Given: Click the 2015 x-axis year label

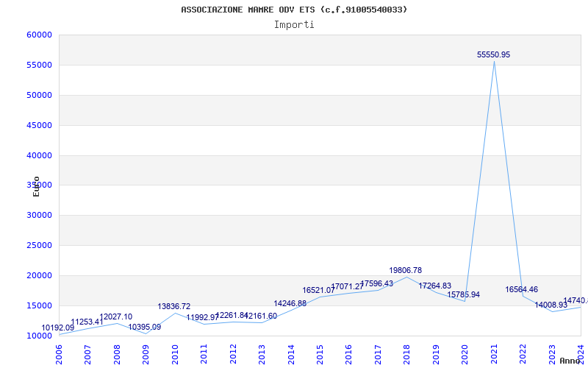Looking at the screenshot, I should click(x=320, y=355).
